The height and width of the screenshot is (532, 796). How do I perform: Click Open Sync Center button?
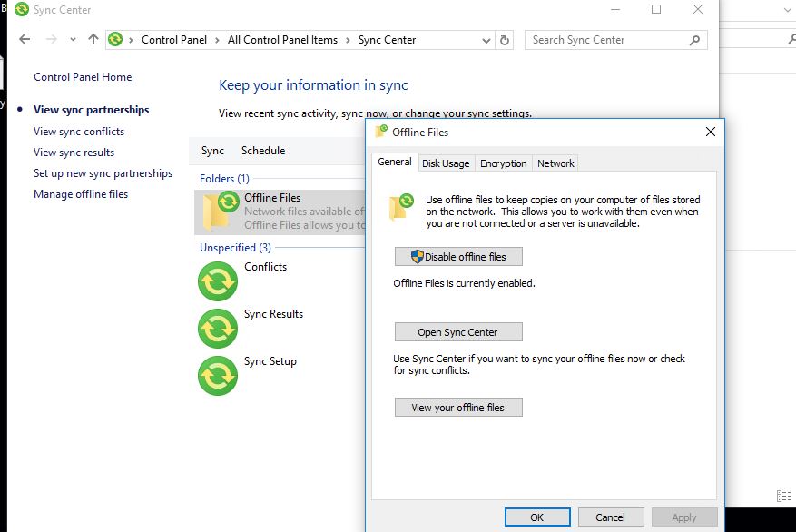pos(458,332)
